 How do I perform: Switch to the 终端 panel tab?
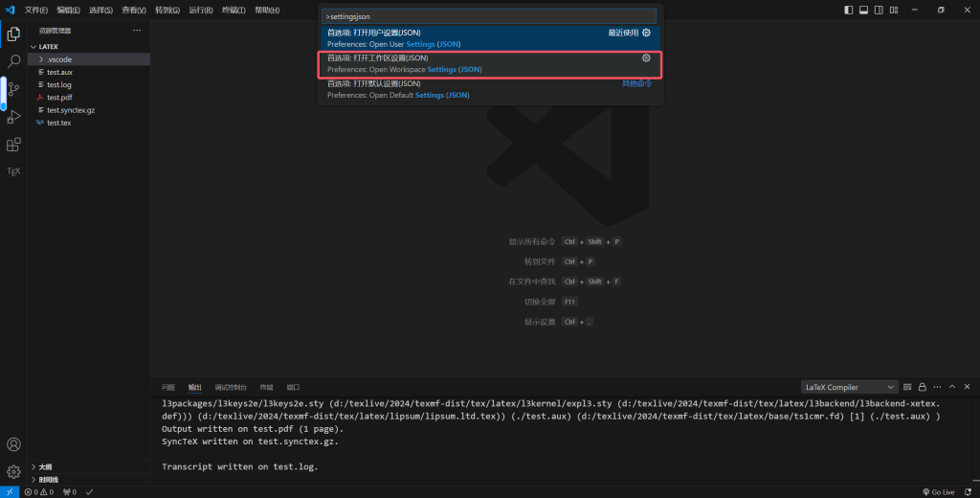266,387
